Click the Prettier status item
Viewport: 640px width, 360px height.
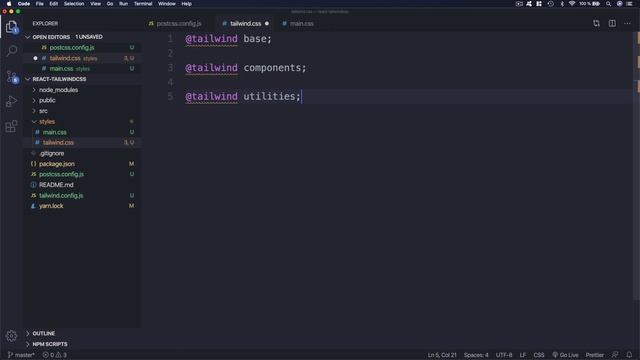click(x=595, y=355)
